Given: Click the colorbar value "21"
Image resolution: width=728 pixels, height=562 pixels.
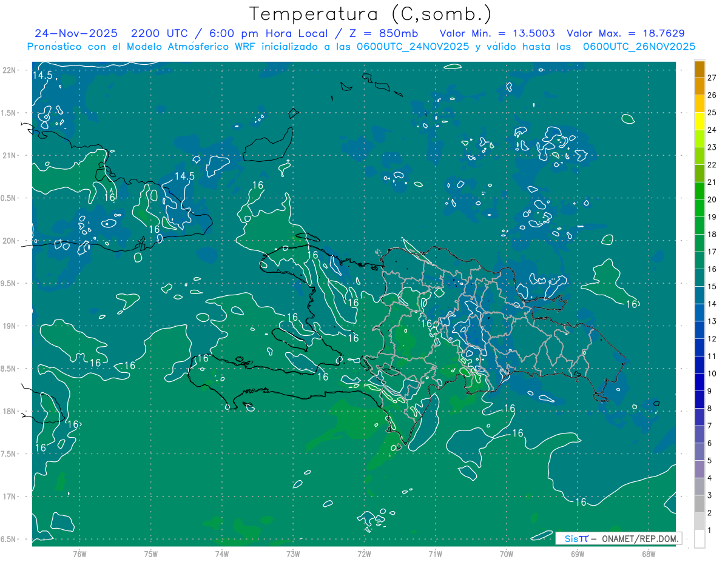Looking at the screenshot, I should (x=712, y=182).
